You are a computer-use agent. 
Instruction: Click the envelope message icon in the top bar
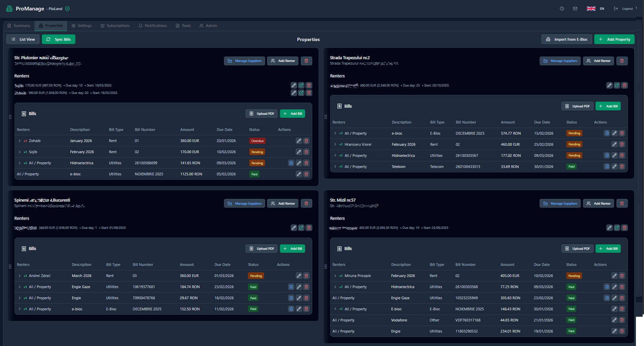tap(575, 8)
